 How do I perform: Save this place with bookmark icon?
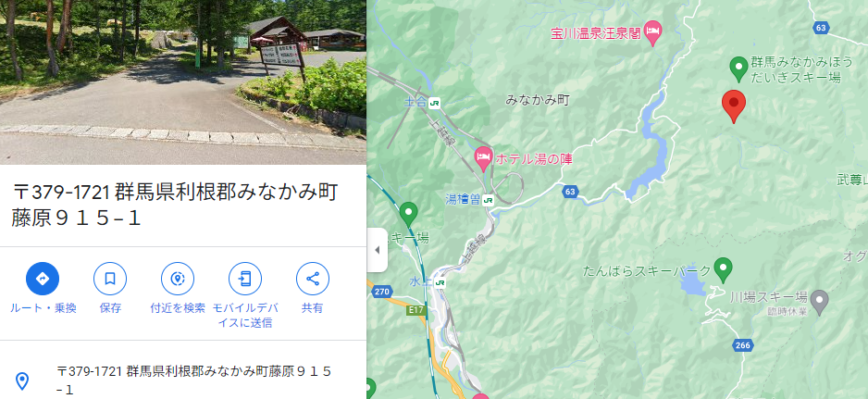[x=110, y=279]
